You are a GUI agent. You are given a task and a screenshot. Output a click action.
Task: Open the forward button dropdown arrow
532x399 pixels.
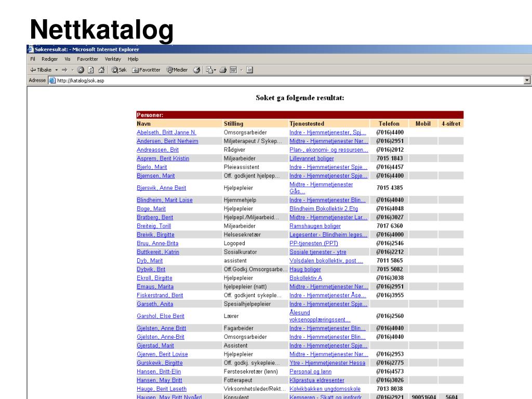click(x=72, y=70)
